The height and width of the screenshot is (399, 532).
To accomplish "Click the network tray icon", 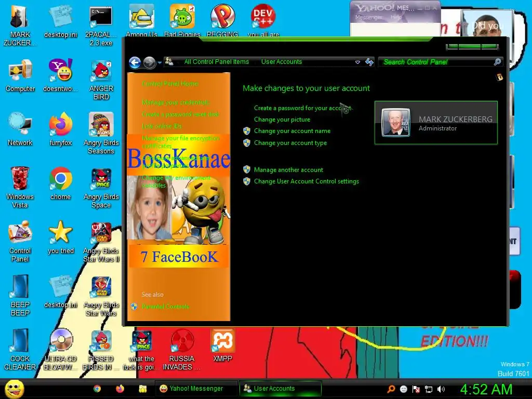I will coord(429,389).
